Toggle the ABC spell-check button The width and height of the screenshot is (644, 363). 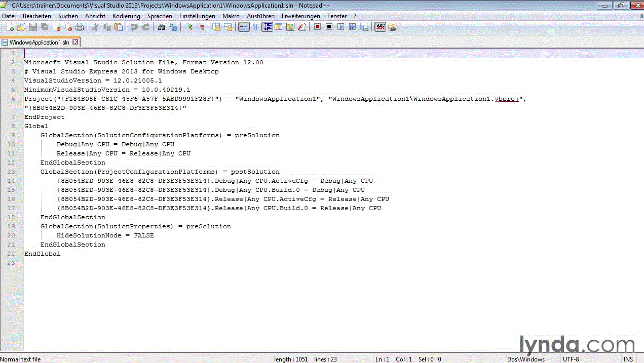[380, 27]
